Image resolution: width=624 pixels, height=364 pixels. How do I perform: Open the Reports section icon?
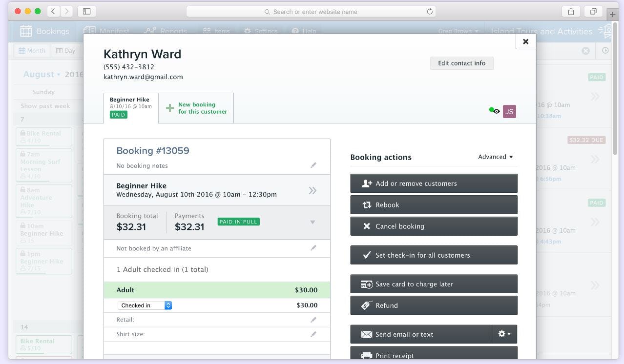point(149,30)
